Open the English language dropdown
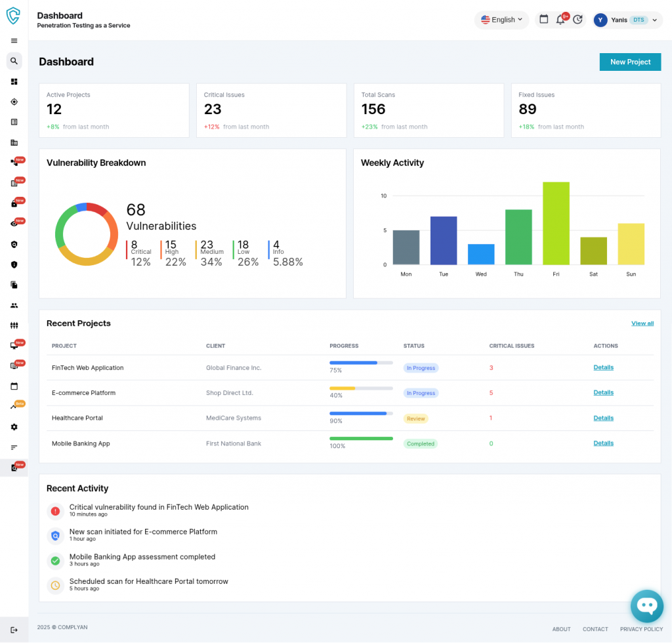This screenshot has height=643, width=672. pyautogui.click(x=502, y=20)
